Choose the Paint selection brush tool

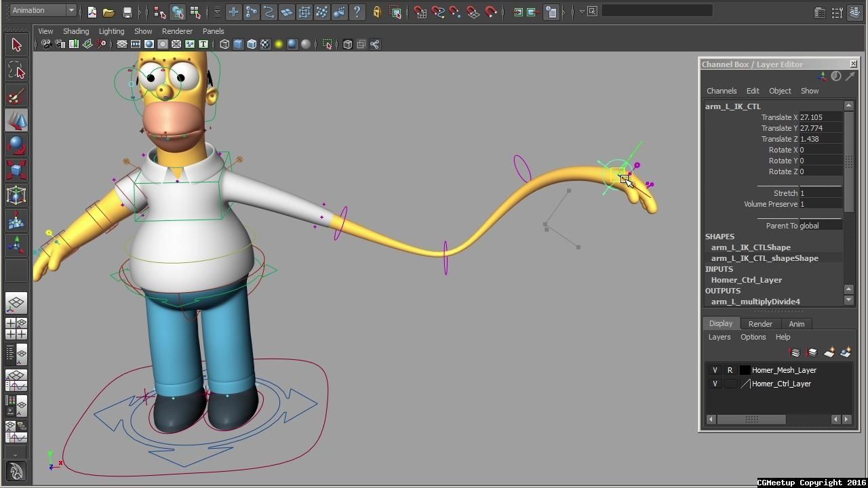click(16, 96)
